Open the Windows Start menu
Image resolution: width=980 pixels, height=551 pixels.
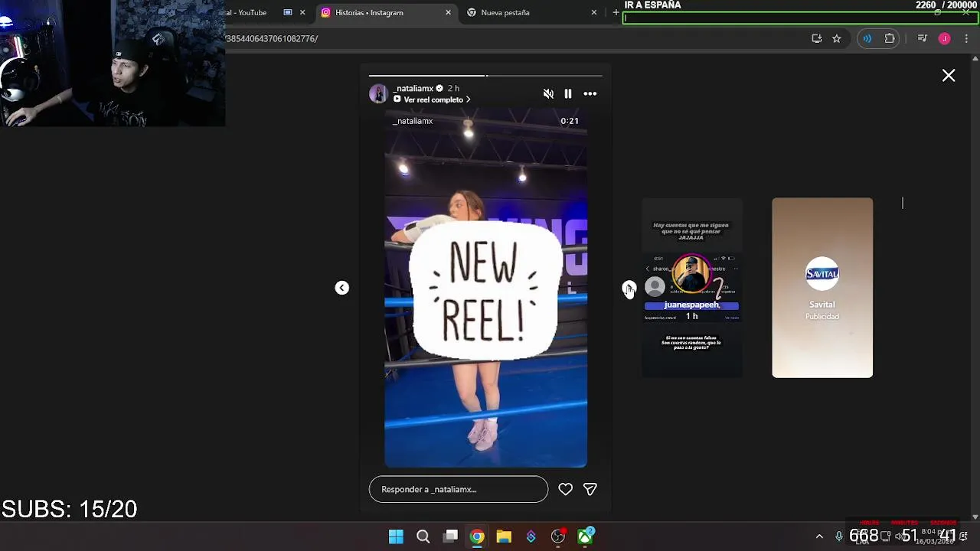pyautogui.click(x=396, y=536)
